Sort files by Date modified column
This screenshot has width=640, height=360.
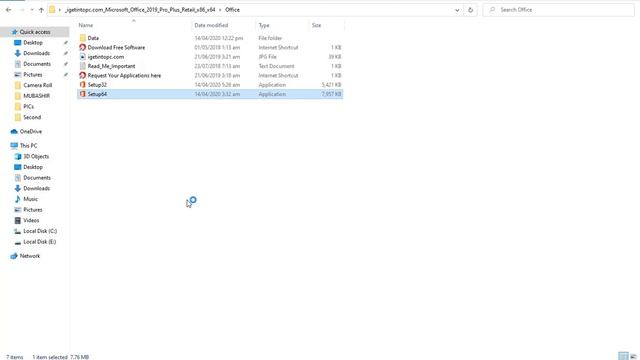pos(211,25)
